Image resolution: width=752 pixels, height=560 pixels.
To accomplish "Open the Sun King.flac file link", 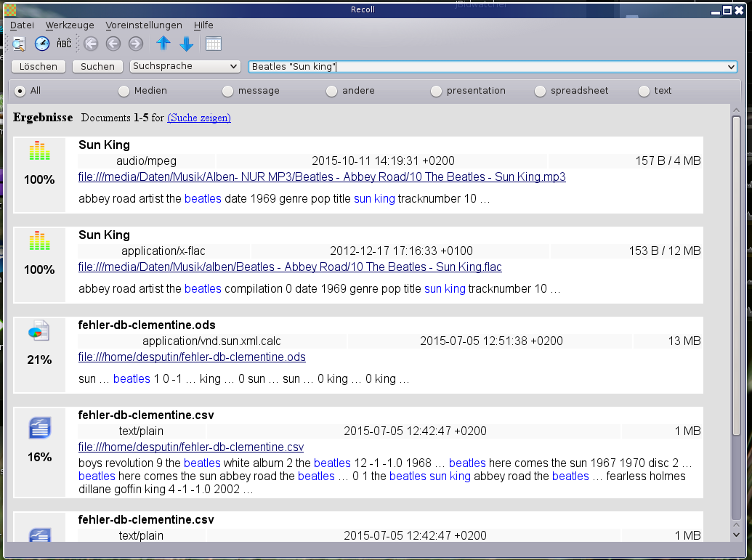I will pyautogui.click(x=290, y=267).
